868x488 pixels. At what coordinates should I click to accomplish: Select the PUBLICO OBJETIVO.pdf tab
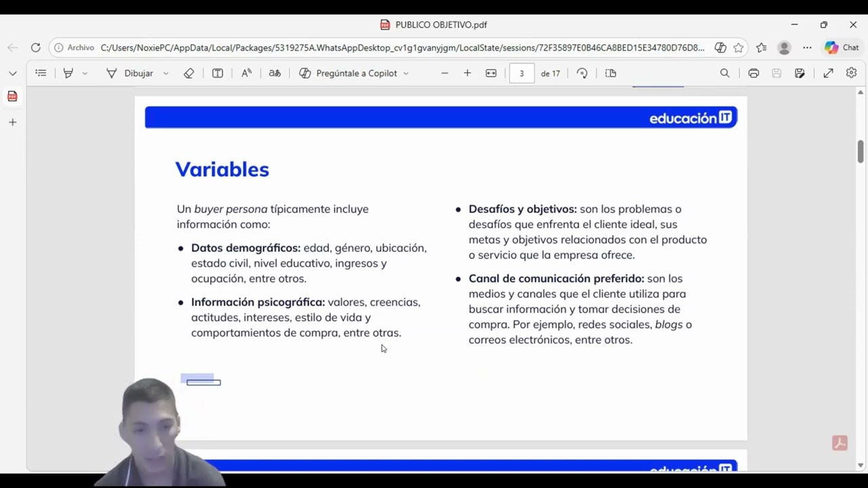coord(433,24)
